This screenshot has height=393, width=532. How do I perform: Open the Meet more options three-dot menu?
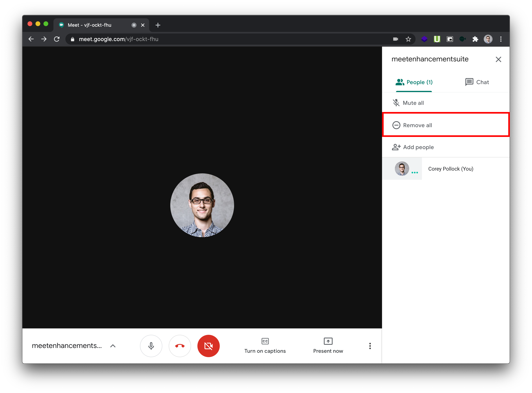[x=370, y=346]
